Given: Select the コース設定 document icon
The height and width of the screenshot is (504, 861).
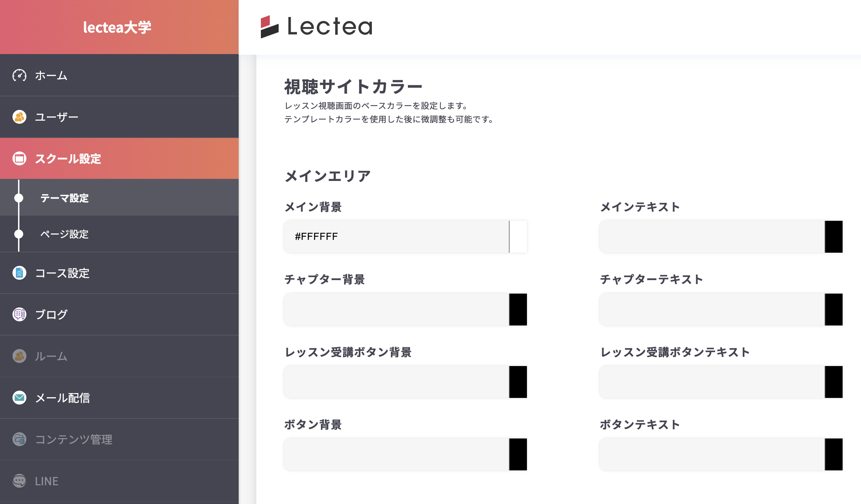Looking at the screenshot, I should [20, 273].
